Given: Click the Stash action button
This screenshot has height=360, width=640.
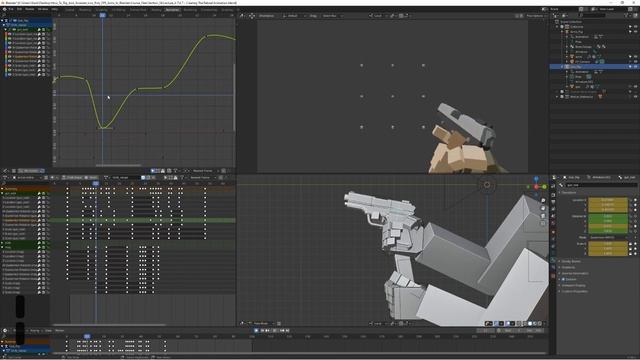Looking at the screenshot, I should [x=92, y=178].
